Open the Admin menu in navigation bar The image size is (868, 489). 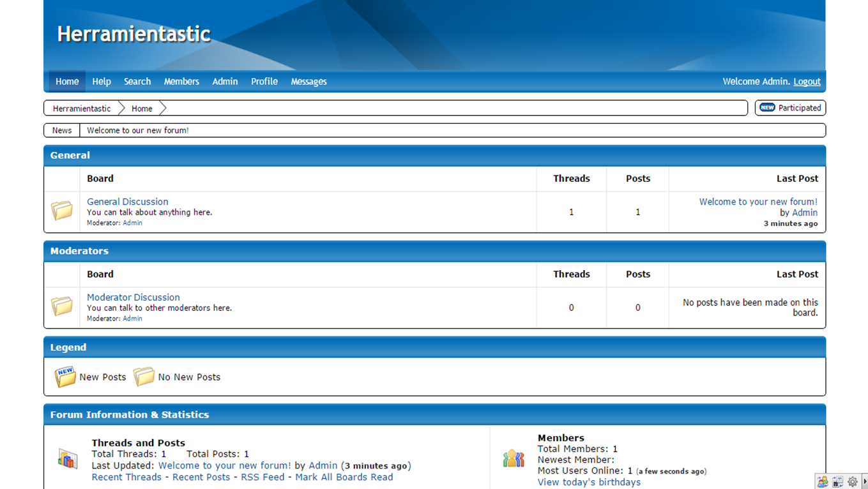(x=225, y=82)
